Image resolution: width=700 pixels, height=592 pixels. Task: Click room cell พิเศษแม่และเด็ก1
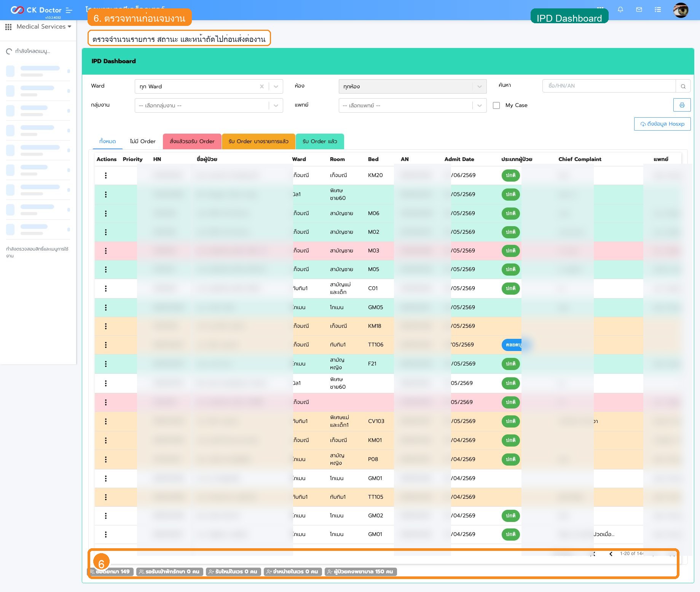pyautogui.click(x=339, y=421)
